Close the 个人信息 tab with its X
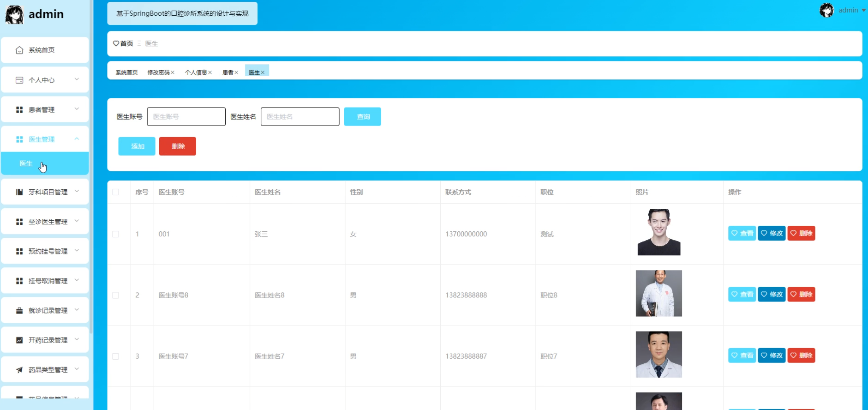 click(210, 72)
